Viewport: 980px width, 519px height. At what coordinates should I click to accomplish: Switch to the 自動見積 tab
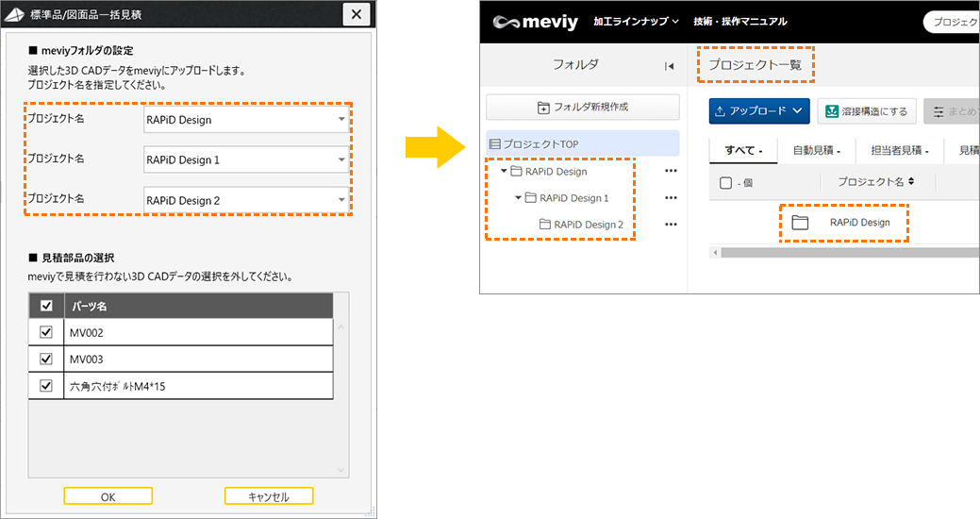816,150
